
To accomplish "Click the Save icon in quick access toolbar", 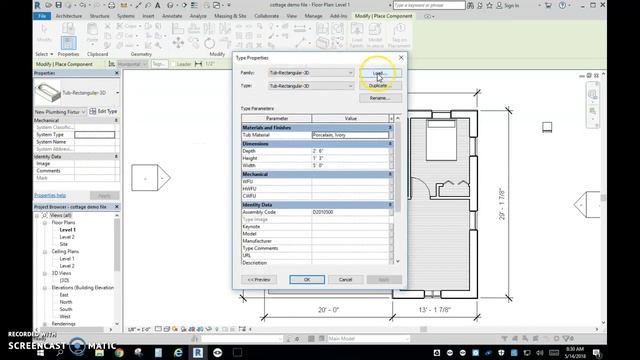I will pyautogui.click(x=58, y=5).
